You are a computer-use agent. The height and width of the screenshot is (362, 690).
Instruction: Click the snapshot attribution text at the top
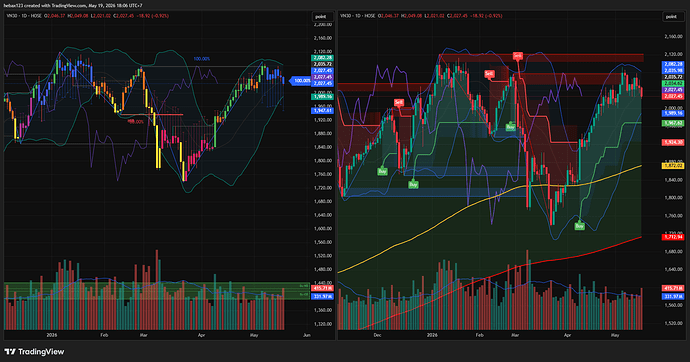point(73,6)
